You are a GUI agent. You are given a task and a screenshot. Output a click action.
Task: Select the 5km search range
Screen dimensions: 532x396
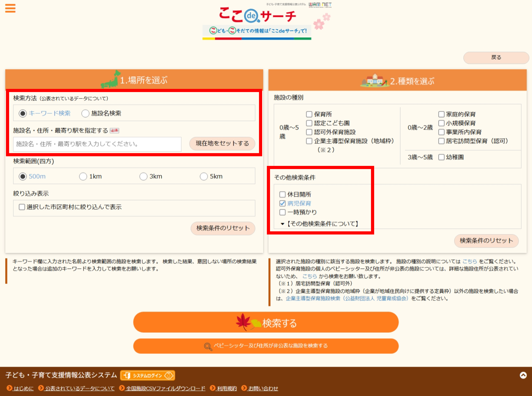pyautogui.click(x=204, y=177)
